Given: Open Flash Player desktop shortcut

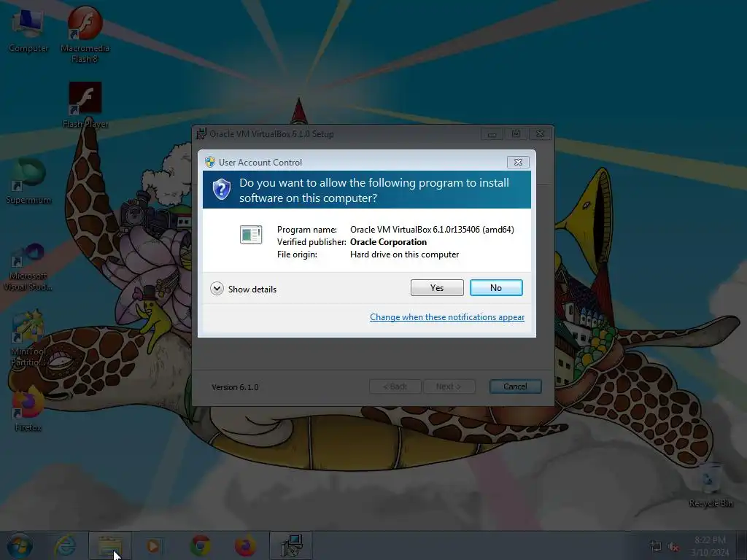Looking at the screenshot, I should click(85, 105).
